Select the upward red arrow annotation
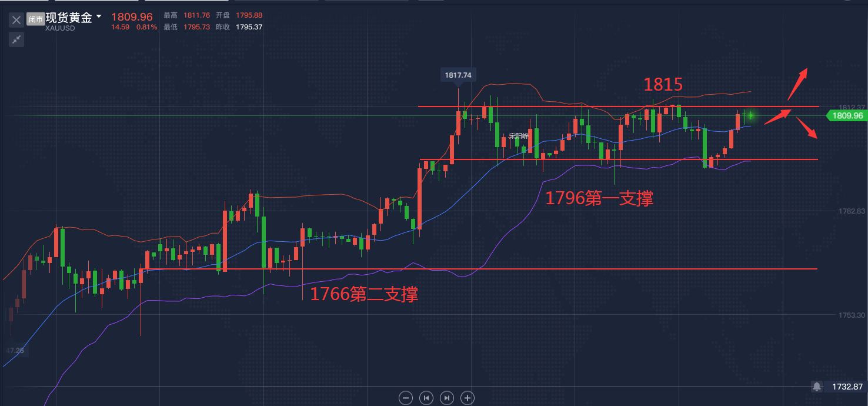Viewport: 868px width, 406px height. [797, 84]
